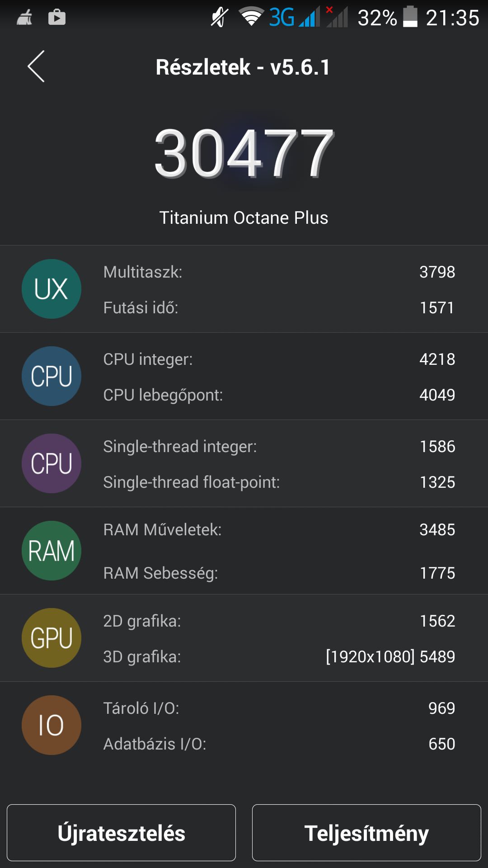Select the teal UX category icon

click(x=52, y=289)
